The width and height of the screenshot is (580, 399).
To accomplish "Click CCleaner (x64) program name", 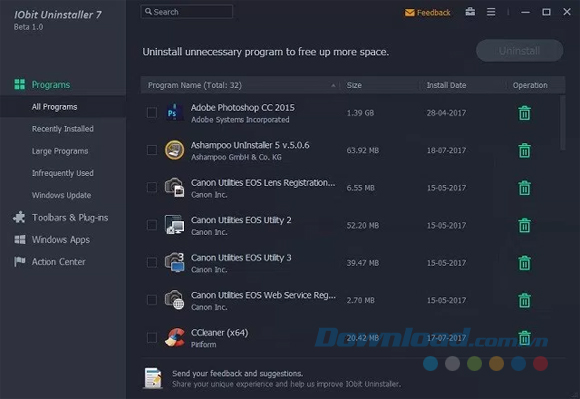I will point(219,333).
